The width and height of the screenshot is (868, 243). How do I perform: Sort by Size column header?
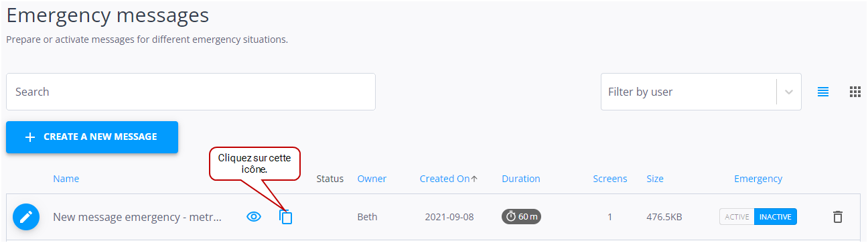tap(655, 179)
